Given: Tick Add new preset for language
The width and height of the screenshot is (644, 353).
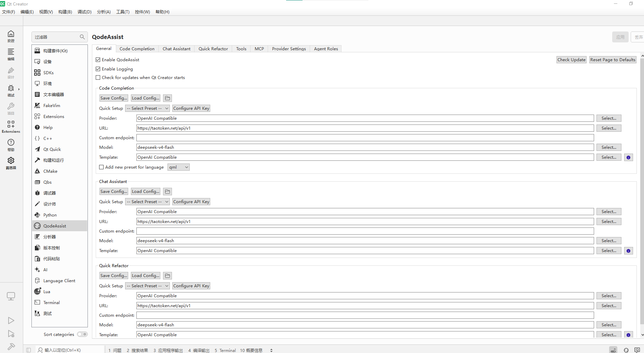Looking at the screenshot, I should [x=102, y=167].
